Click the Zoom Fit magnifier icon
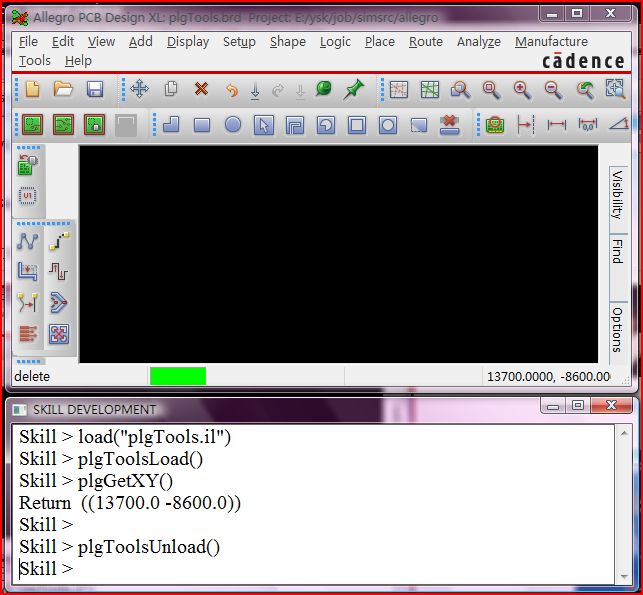Viewport: 643px width, 595px height. (x=491, y=89)
